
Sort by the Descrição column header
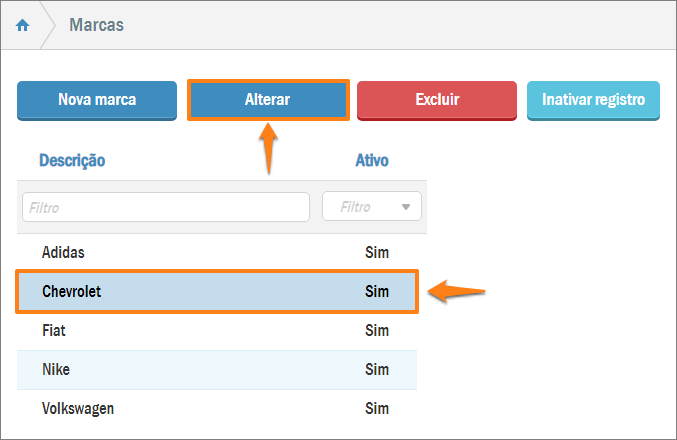click(x=72, y=160)
